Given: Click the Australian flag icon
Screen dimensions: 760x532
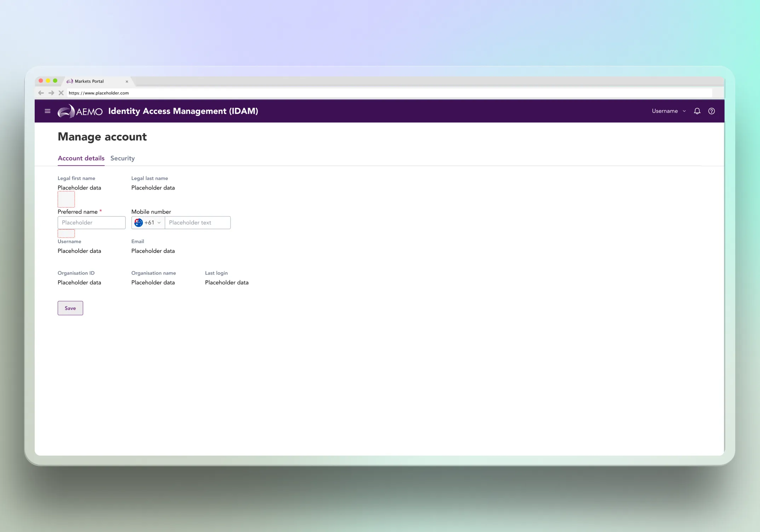Looking at the screenshot, I should pos(139,223).
